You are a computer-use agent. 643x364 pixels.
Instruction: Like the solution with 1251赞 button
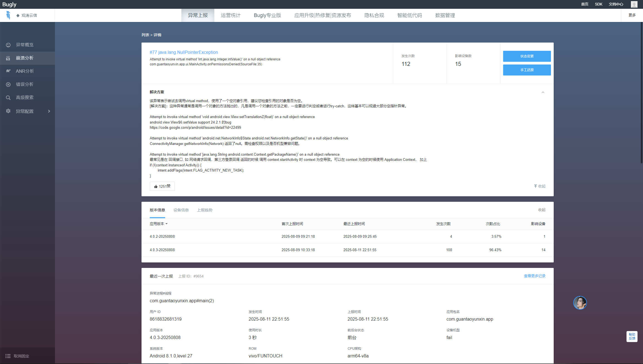[x=162, y=186]
